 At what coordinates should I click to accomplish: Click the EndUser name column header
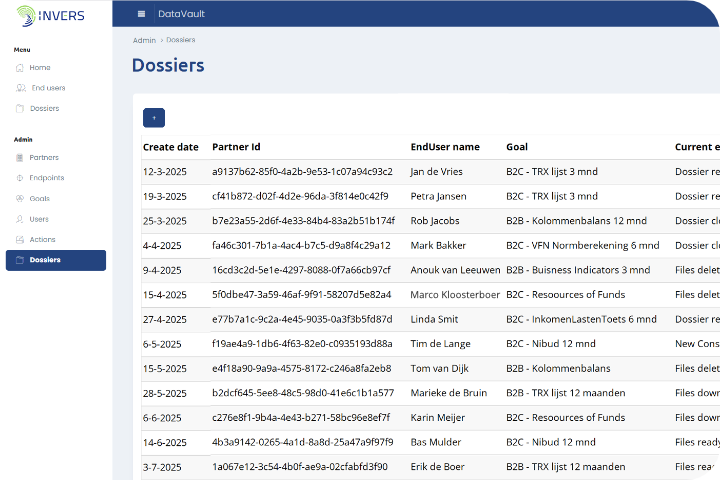(445, 147)
